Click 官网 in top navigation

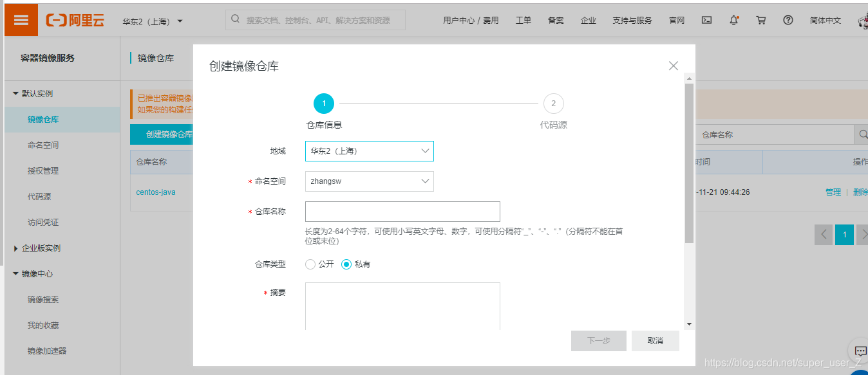[677, 21]
